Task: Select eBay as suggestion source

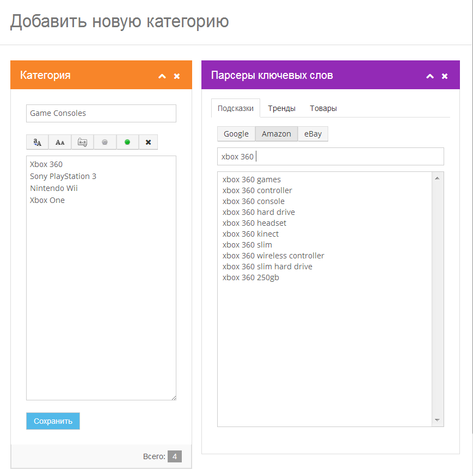Action: point(313,134)
